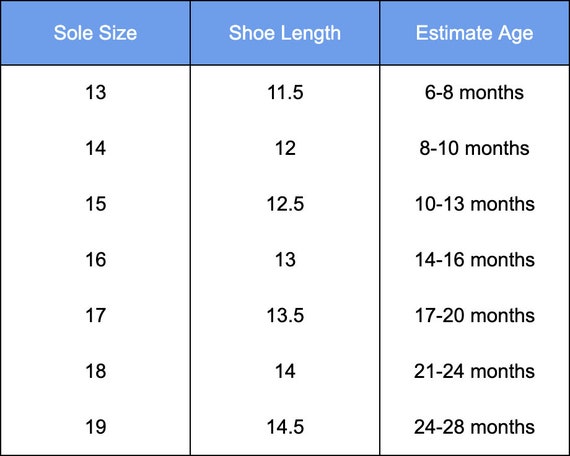The height and width of the screenshot is (456, 570).
Task: Select the 24-28 months age cell
Action: (474, 427)
